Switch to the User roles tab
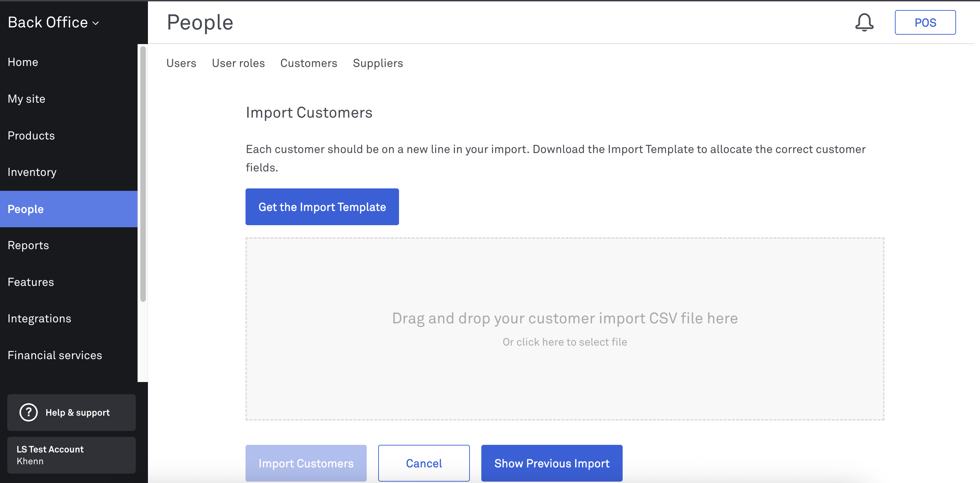The width and height of the screenshot is (980, 483). point(238,63)
